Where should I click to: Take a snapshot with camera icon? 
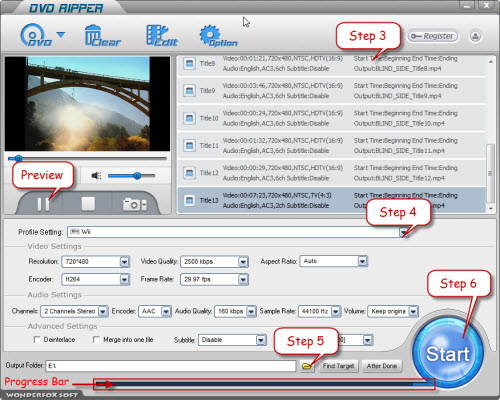pos(135,204)
